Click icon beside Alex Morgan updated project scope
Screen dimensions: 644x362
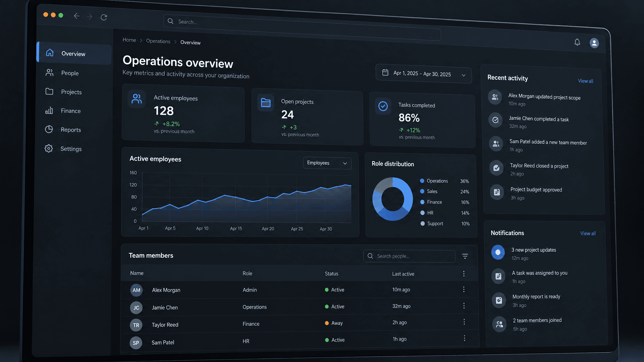(x=495, y=97)
